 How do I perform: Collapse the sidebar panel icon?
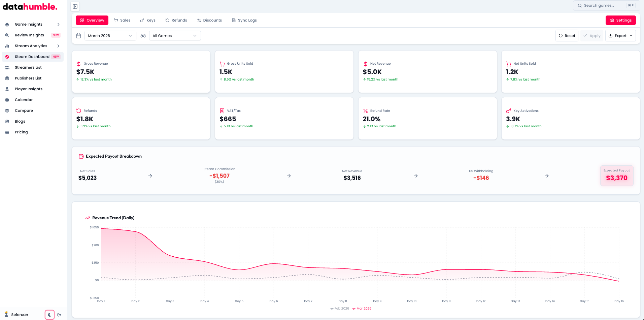(x=75, y=6)
